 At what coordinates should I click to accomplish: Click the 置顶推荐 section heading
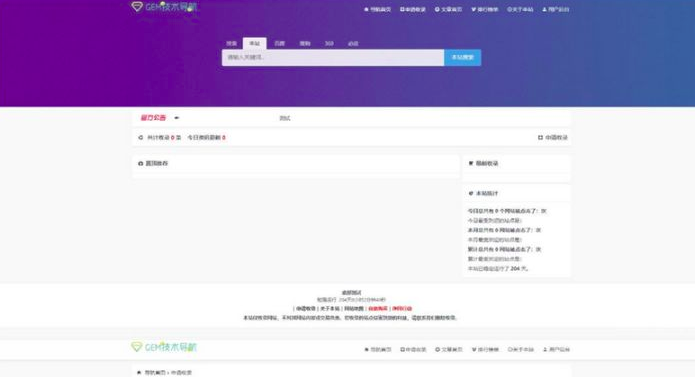(x=157, y=163)
